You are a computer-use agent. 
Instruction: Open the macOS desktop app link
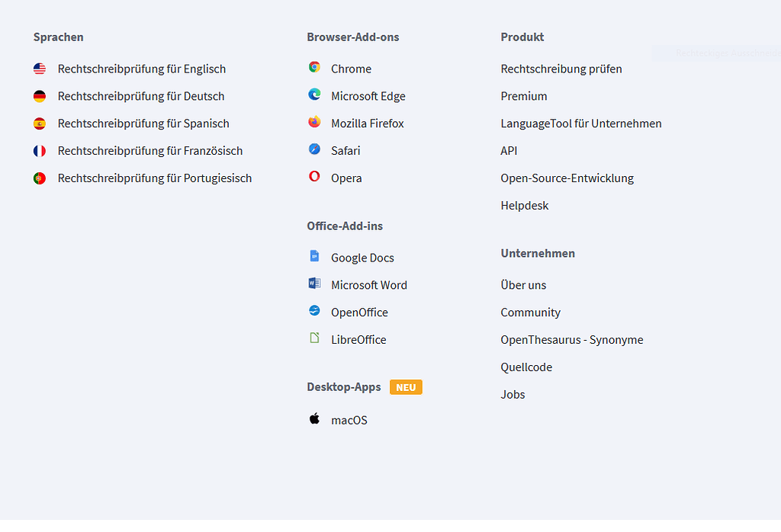[x=349, y=421]
